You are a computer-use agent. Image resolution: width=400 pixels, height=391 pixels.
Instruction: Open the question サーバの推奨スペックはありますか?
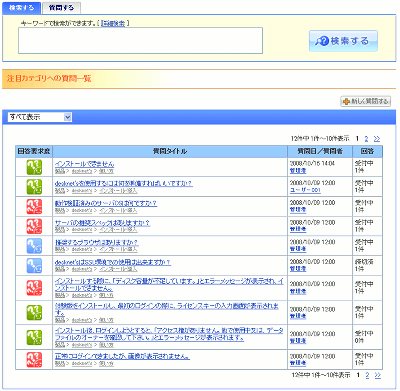coord(102,223)
